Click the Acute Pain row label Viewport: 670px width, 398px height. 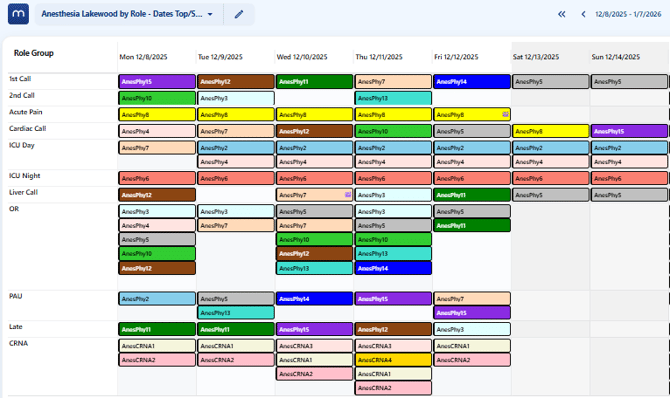click(26, 112)
